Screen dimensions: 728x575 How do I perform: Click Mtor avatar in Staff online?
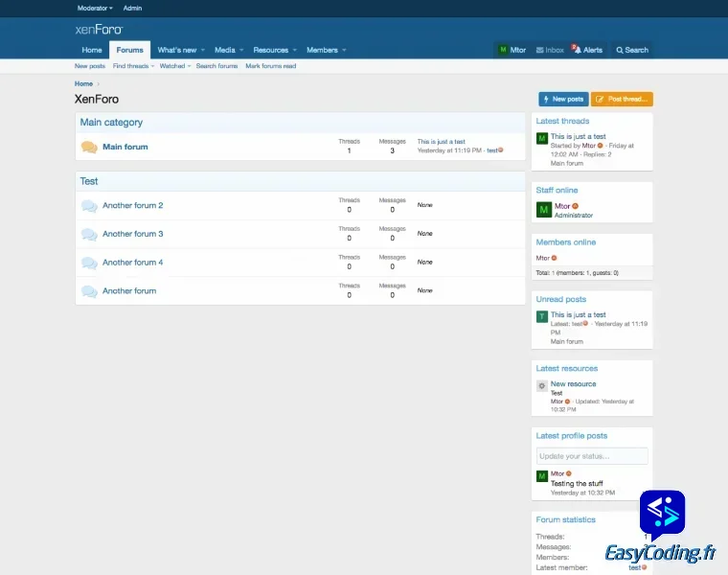[x=543, y=210]
